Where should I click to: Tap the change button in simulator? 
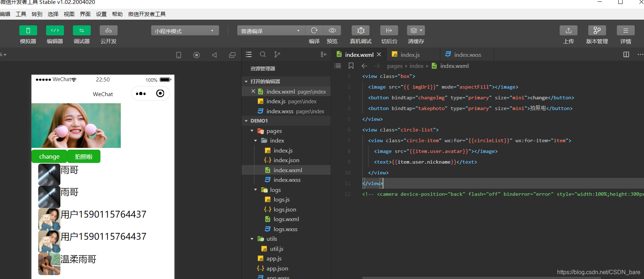(x=49, y=156)
